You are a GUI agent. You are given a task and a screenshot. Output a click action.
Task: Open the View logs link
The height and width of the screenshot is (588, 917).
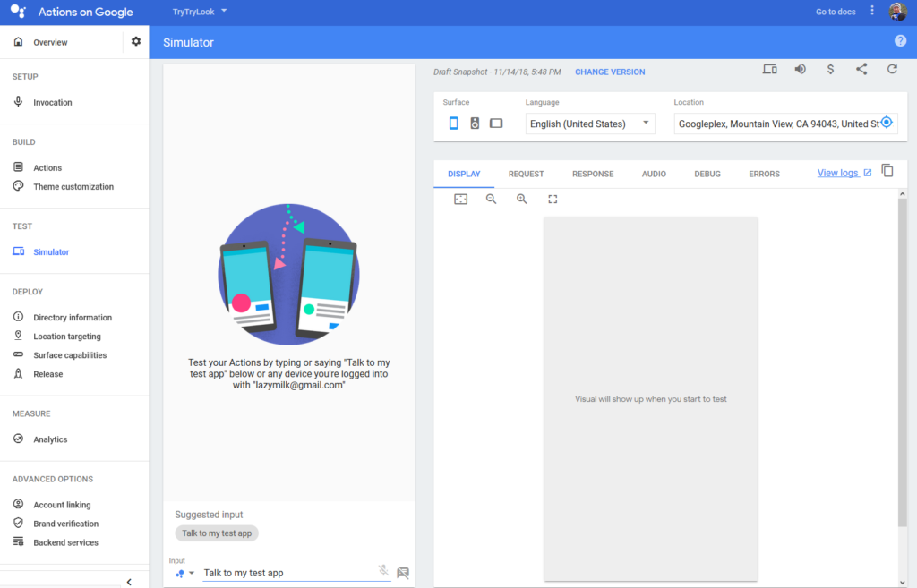pos(844,173)
